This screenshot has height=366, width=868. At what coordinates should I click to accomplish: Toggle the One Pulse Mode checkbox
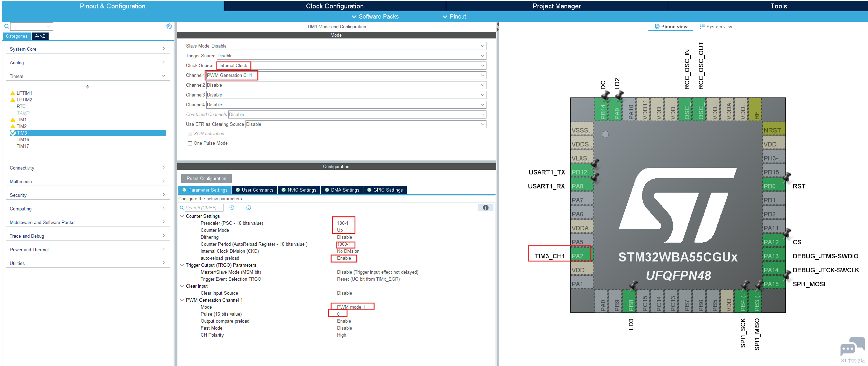(x=190, y=143)
